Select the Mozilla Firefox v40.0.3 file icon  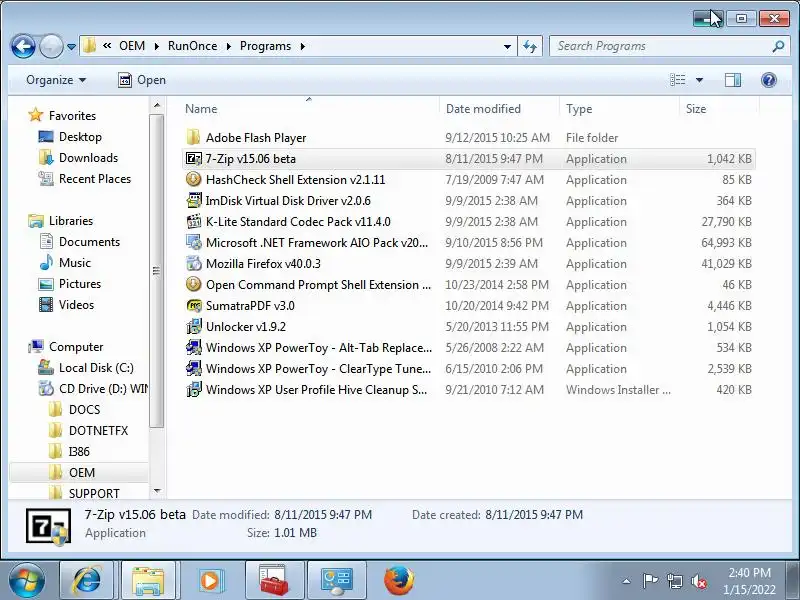coord(193,263)
